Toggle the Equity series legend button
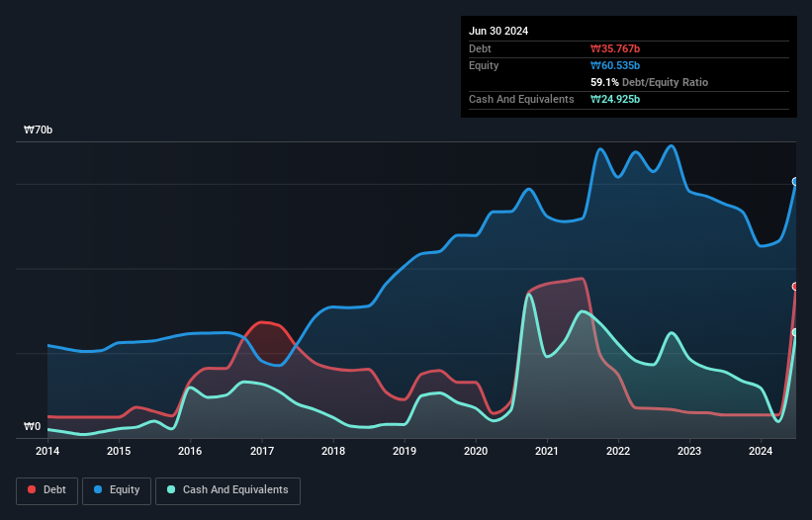The height and width of the screenshot is (520, 812). click(x=117, y=490)
